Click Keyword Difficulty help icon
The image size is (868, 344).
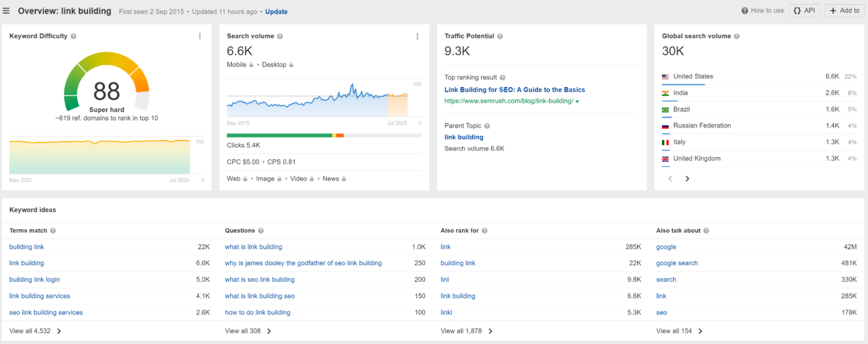point(73,36)
